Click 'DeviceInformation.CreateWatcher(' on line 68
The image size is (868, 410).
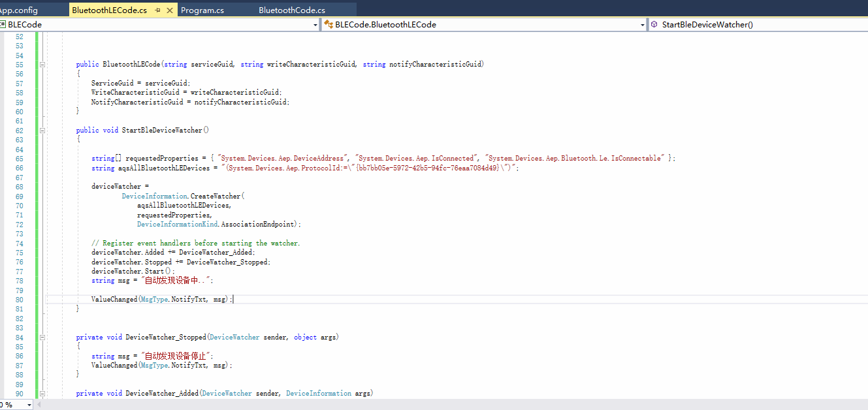[x=183, y=196]
